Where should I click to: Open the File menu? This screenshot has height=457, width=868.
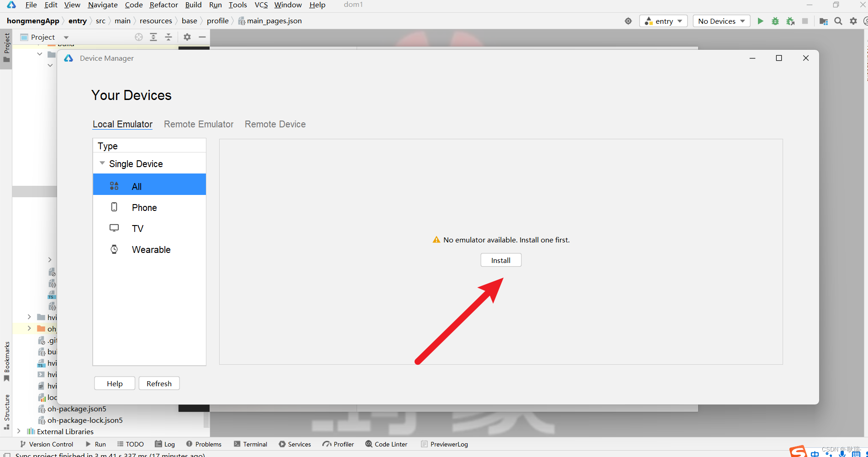[31, 5]
